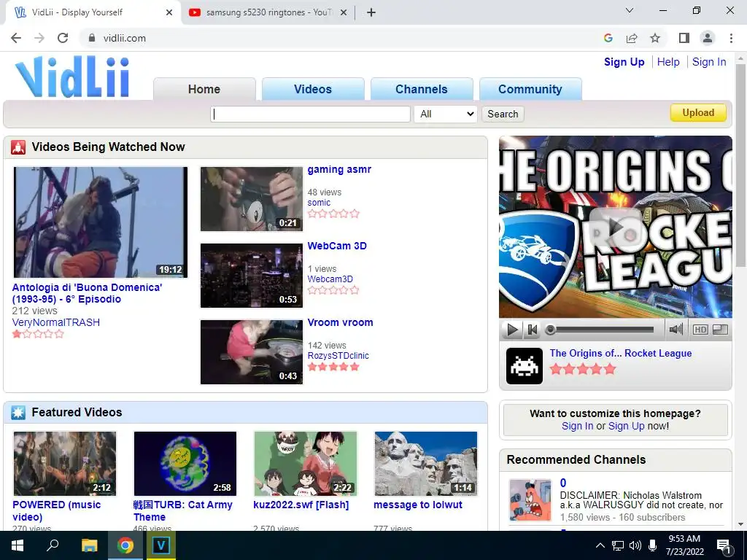The image size is (747, 560).
Task: Open the WebCam 3D video thumbnail
Action: pos(252,276)
